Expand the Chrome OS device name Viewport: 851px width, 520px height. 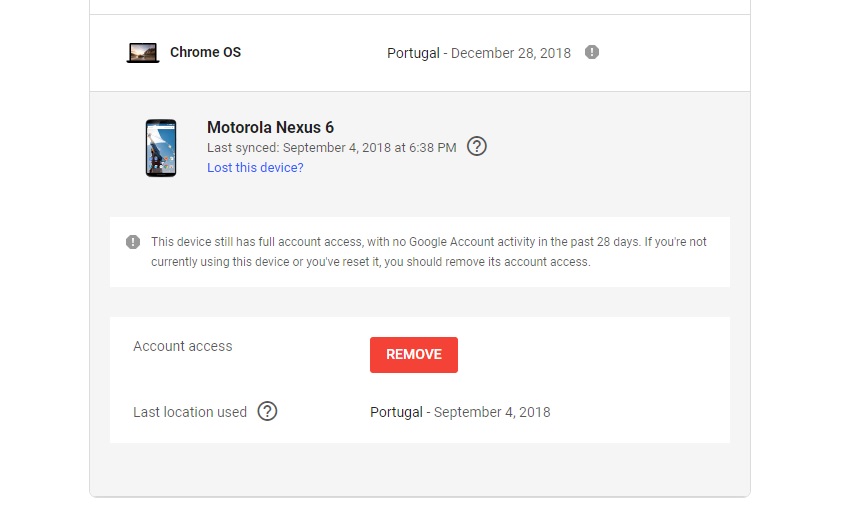(x=205, y=52)
